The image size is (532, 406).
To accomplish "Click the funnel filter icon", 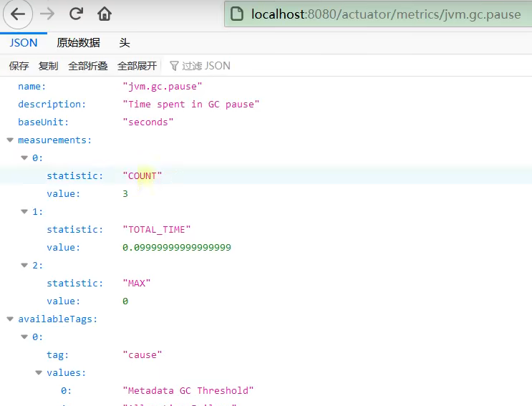I will click(x=174, y=66).
